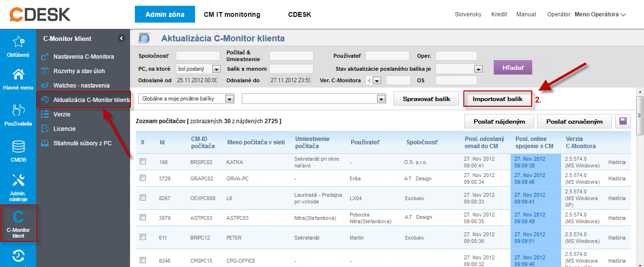Screen dimensions: 644x267
Task: Click Watches - nastavenia eye icon
Action: [44, 86]
